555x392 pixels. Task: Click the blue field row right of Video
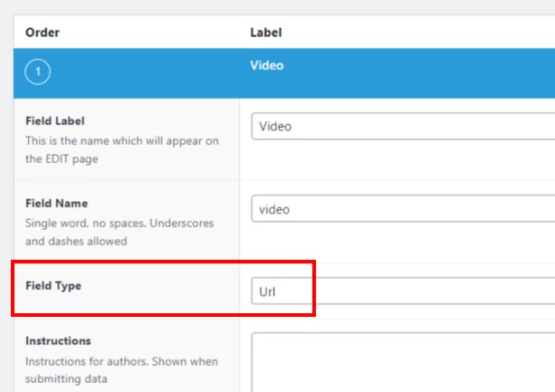pos(417,73)
